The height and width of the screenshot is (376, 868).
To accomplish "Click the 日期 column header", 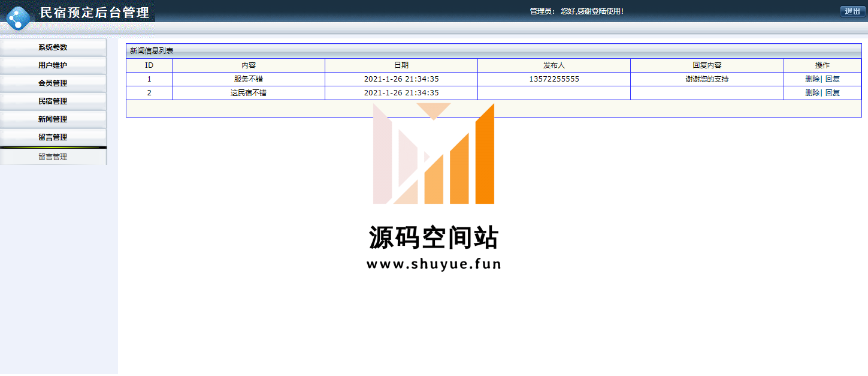I will point(401,65).
